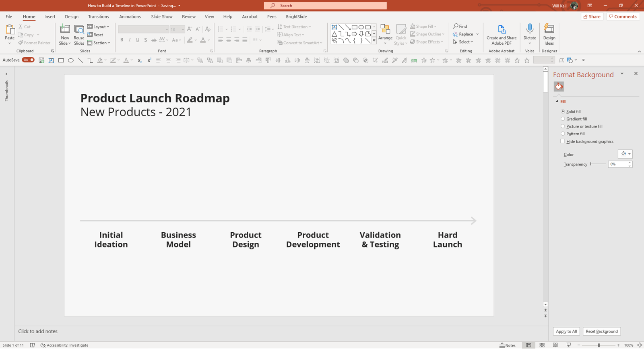The height and width of the screenshot is (351, 644).
Task: Clear all formatting icon
Action: point(208,29)
